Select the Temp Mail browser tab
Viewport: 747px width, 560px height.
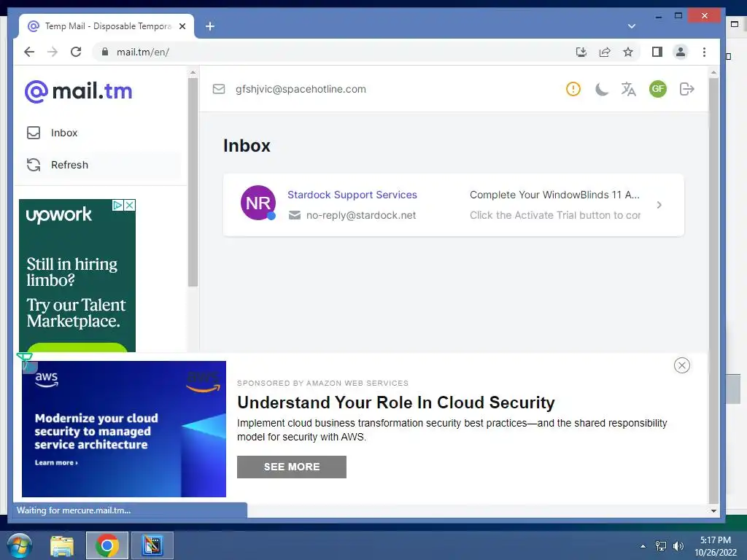[107, 26]
